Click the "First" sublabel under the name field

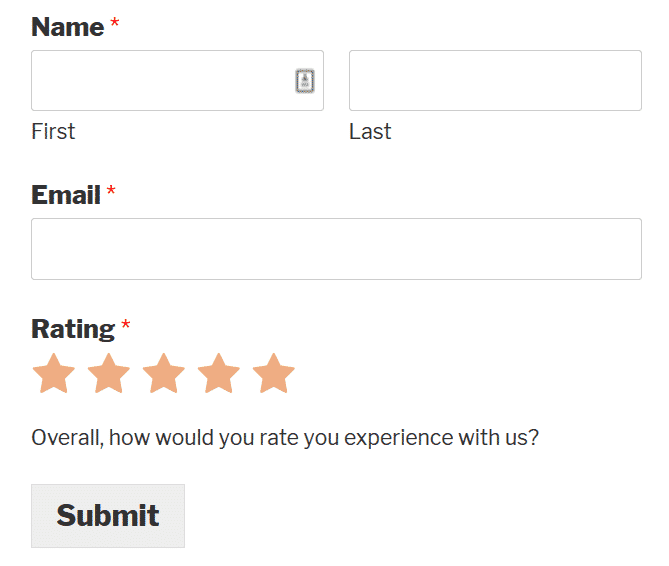pos(53,132)
